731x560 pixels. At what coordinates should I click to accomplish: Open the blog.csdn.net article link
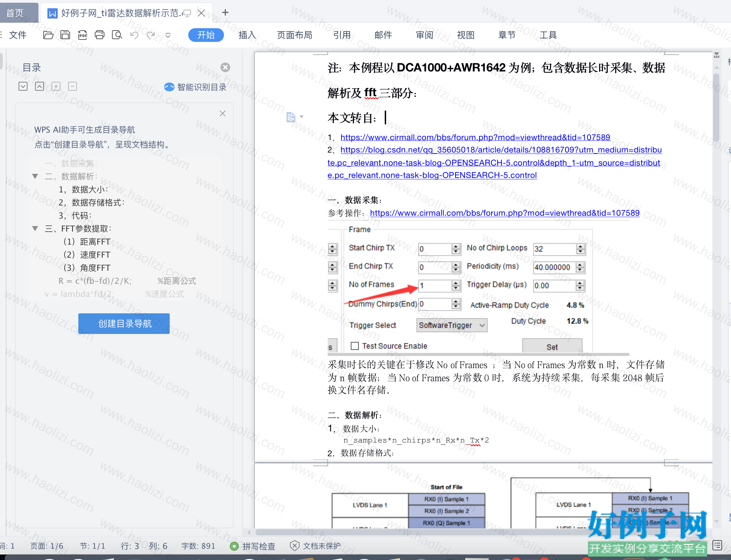coord(495,163)
